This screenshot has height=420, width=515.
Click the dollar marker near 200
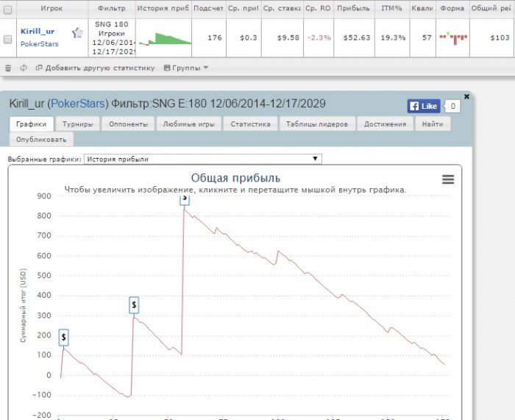64,337
